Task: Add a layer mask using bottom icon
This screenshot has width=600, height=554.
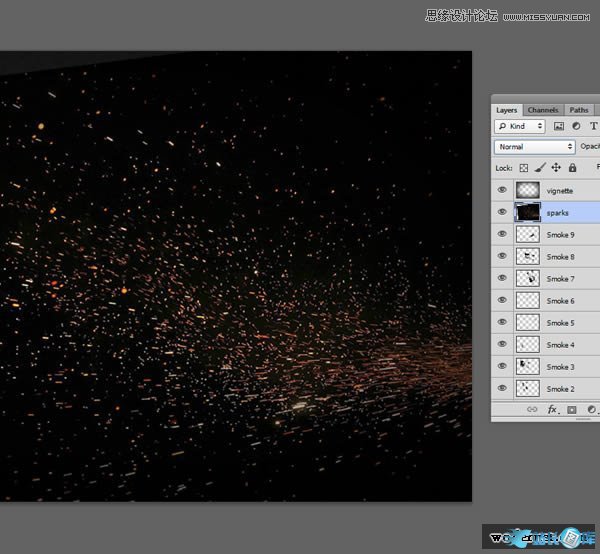Action: [x=572, y=409]
